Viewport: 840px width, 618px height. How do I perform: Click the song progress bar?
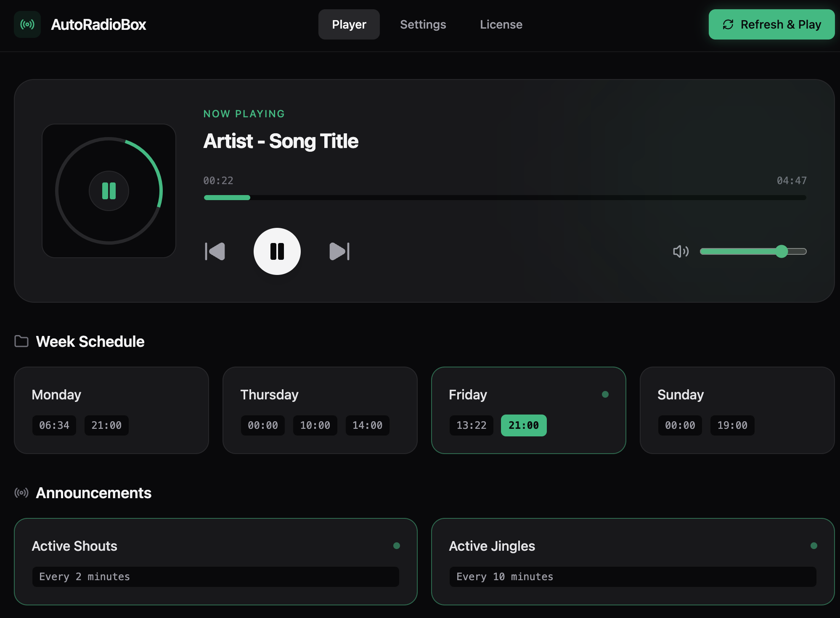(x=505, y=198)
